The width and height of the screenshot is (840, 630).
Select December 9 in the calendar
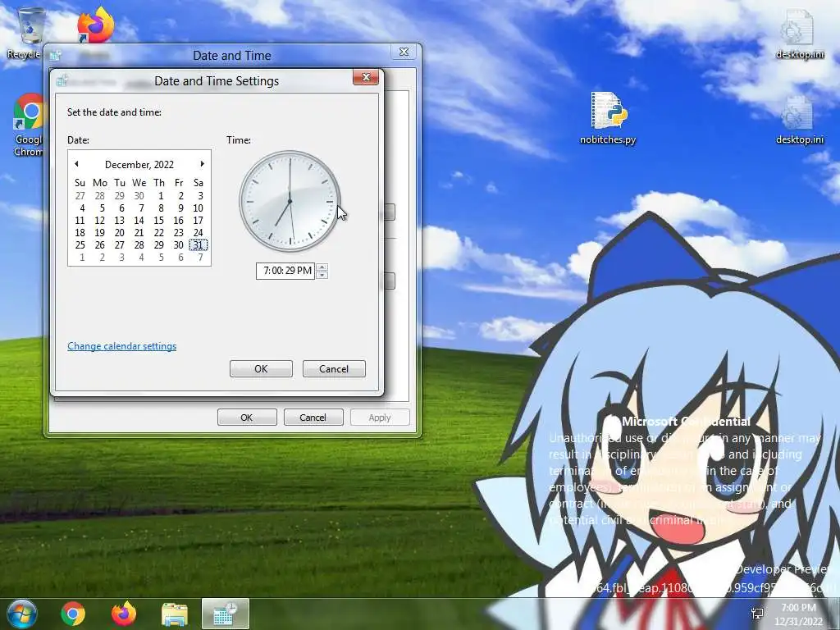pos(180,208)
